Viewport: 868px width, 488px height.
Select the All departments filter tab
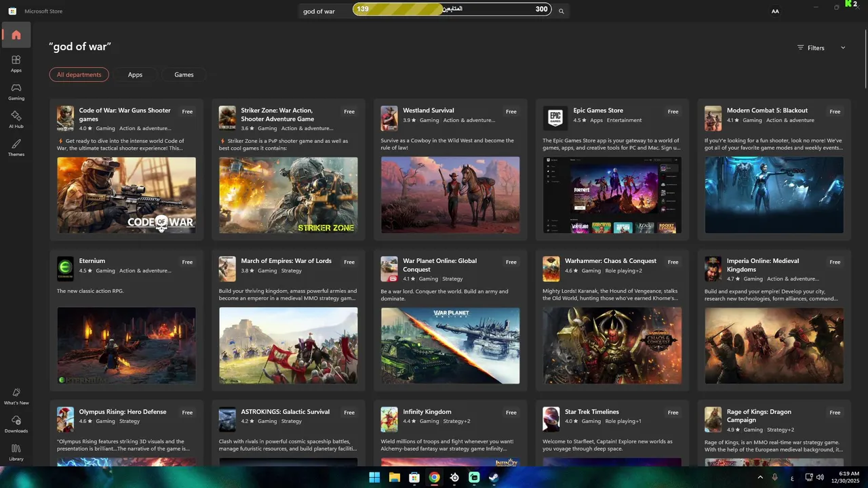[79, 75]
